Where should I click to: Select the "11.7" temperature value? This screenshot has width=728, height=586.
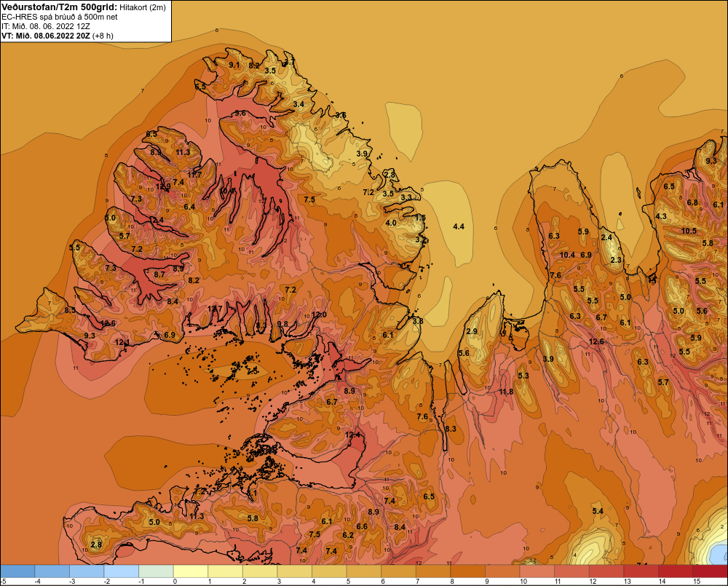click(x=194, y=175)
